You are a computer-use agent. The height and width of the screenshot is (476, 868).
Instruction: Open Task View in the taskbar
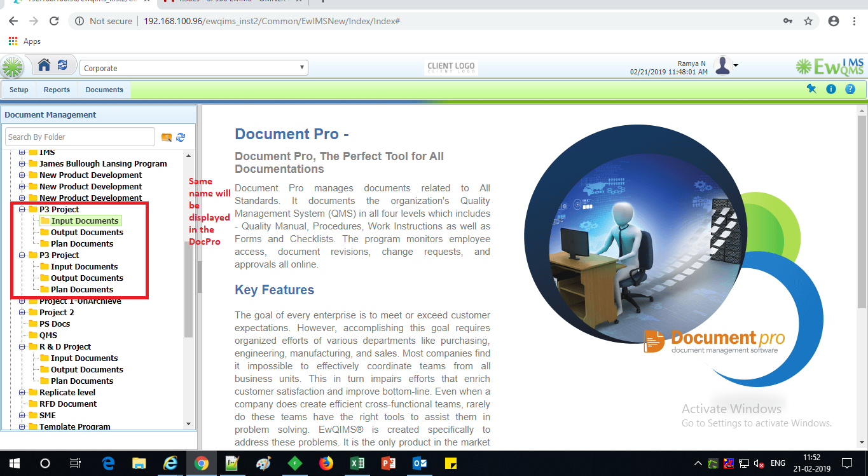coord(76,463)
